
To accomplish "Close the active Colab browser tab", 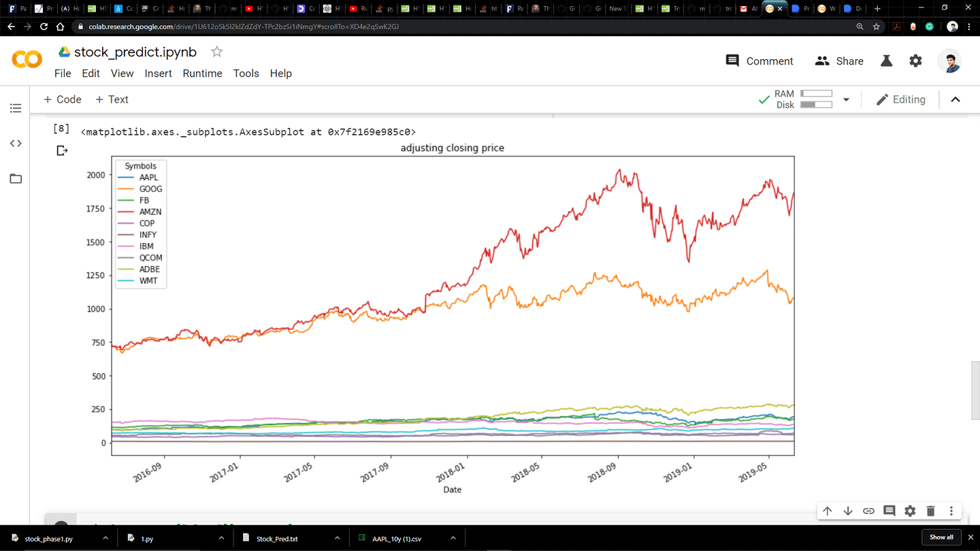I will [780, 9].
